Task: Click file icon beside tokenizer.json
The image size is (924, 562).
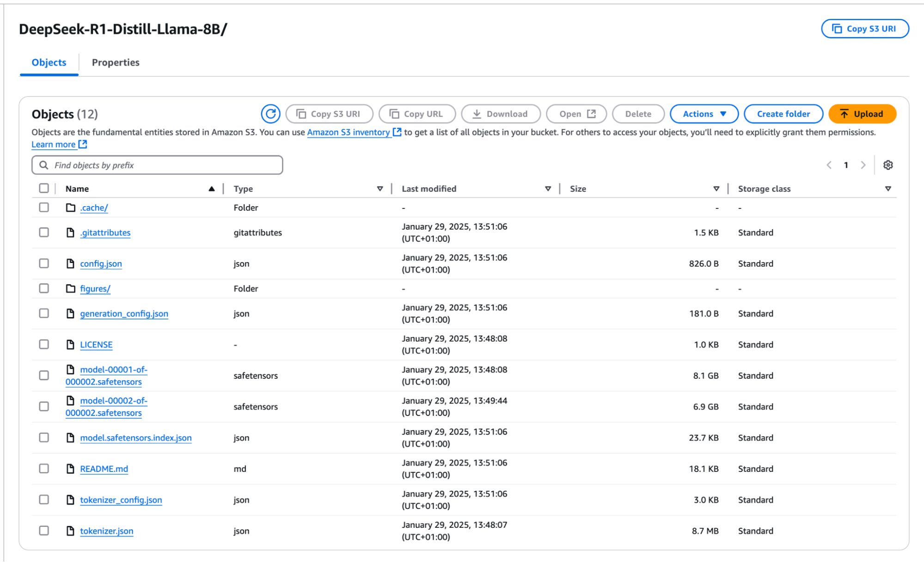Action: [70, 531]
